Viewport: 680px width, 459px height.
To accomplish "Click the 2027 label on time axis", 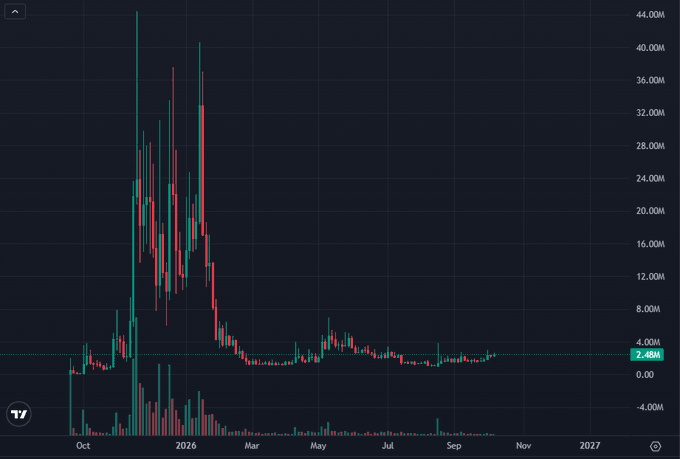I will tap(590, 446).
